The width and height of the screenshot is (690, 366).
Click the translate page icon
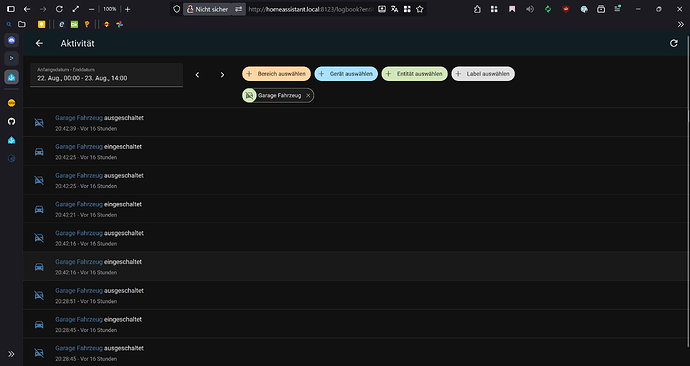click(395, 9)
